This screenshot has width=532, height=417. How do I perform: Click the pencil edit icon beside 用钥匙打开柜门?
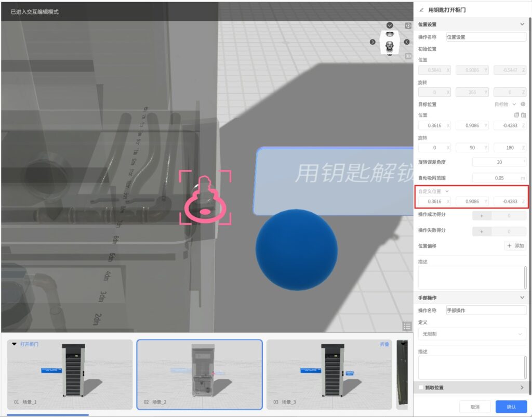(421, 9)
